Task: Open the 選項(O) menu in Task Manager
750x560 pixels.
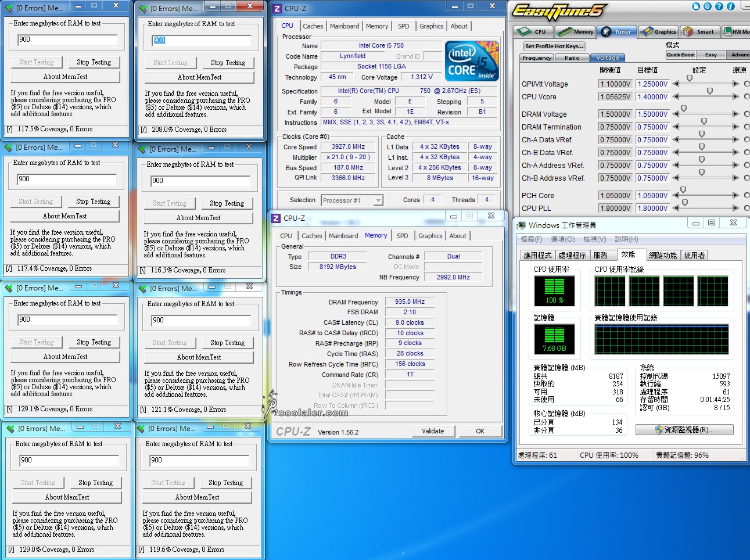Action: coord(562,239)
